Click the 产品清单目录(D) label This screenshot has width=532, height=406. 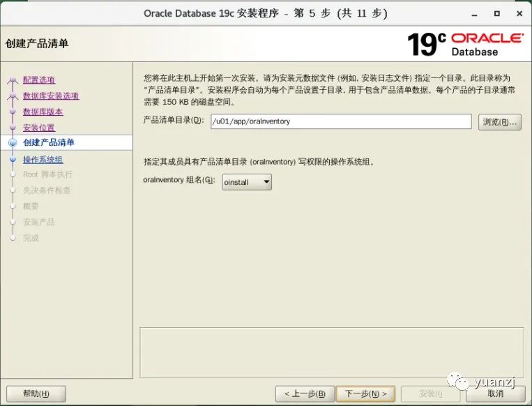pos(174,120)
